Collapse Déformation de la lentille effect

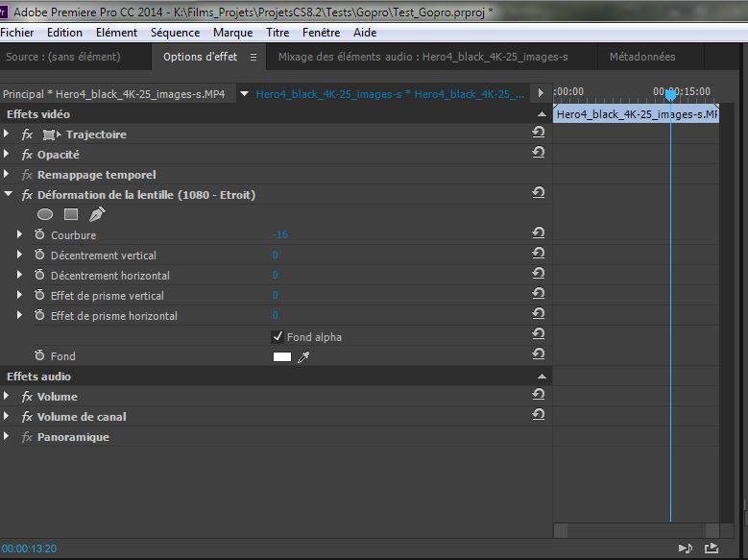(x=8, y=195)
